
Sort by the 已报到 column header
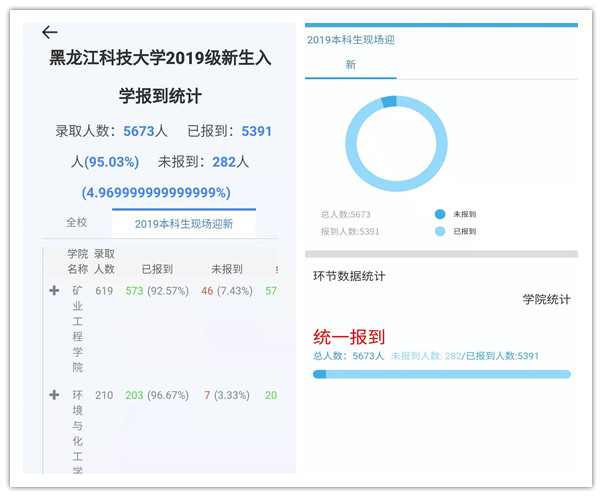click(x=157, y=269)
